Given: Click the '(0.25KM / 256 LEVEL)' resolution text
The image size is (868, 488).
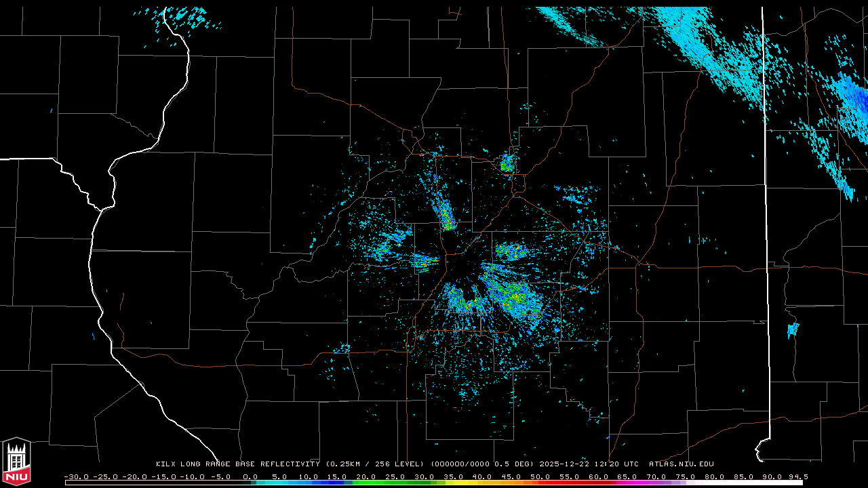Looking at the screenshot, I should tap(375, 464).
